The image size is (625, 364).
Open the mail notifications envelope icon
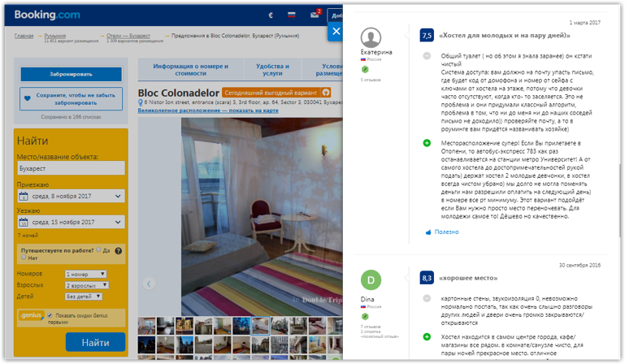click(x=315, y=15)
